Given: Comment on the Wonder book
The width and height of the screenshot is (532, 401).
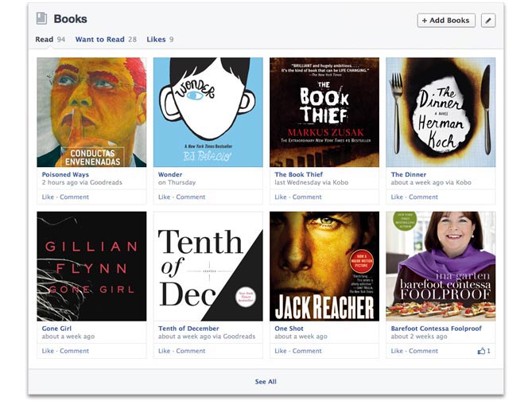Looking at the screenshot, I should click(191, 197).
